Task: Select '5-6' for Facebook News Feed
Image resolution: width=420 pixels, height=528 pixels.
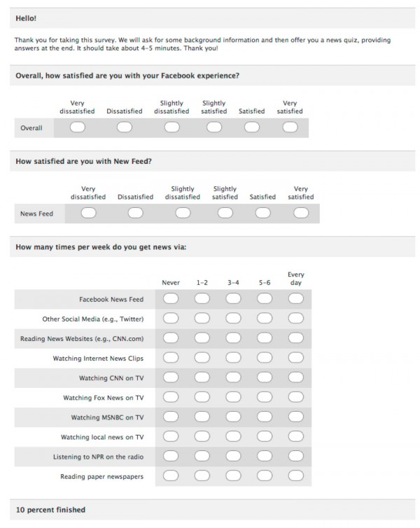Action: click(x=265, y=299)
